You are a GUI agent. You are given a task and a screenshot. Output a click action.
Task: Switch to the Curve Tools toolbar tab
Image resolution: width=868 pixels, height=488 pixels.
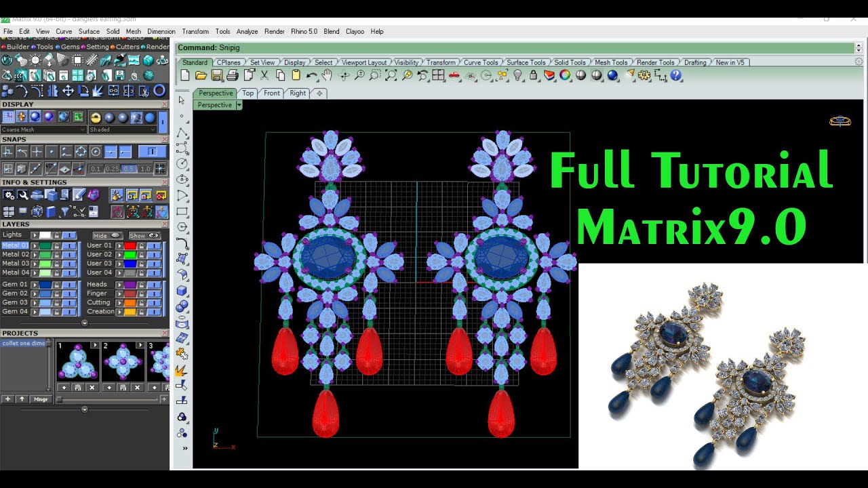tap(481, 62)
